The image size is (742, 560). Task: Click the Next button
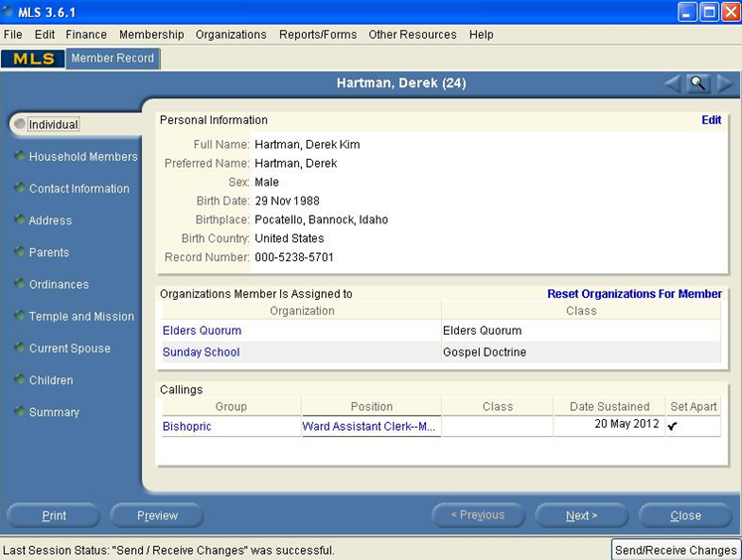click(581, 515)
